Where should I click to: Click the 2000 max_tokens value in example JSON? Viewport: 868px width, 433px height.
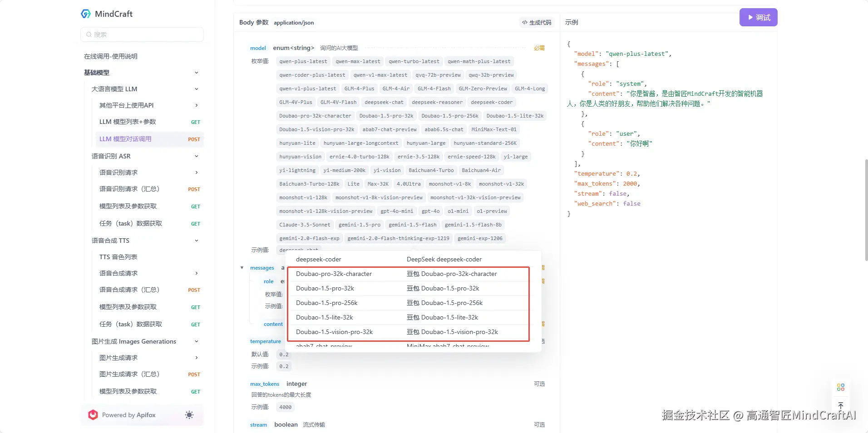630,183
